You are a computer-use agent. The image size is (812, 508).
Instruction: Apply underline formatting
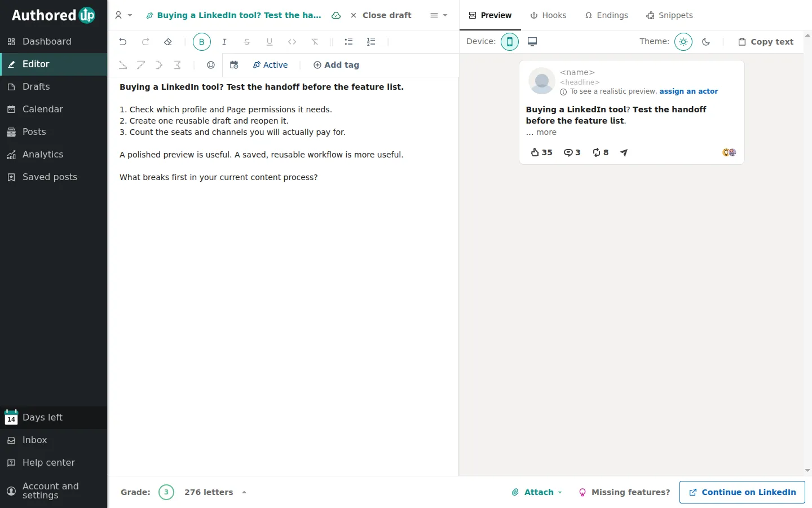pyautogui.click(x=270, y=42)
